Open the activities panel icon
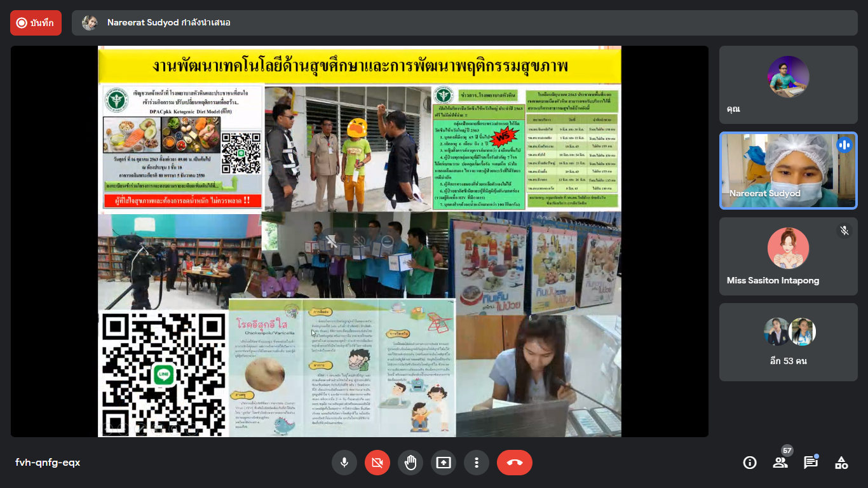The height and width of the screenshot is (488, 868). pos(841,463)
